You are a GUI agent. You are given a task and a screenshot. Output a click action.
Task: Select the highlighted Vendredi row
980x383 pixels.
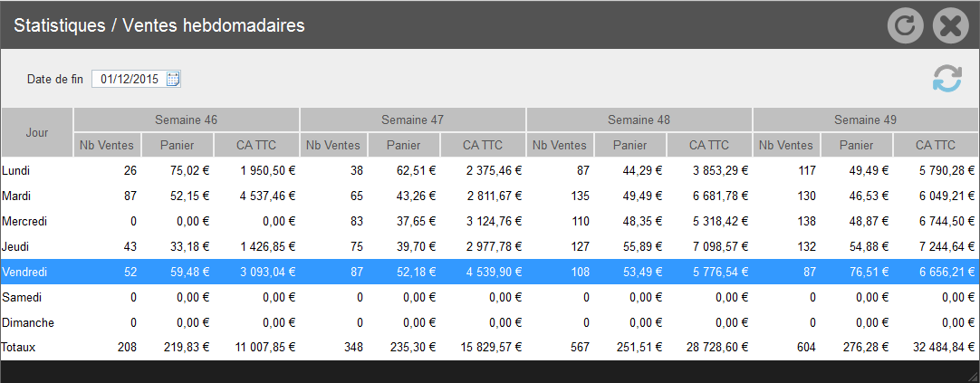click(490, 272)
